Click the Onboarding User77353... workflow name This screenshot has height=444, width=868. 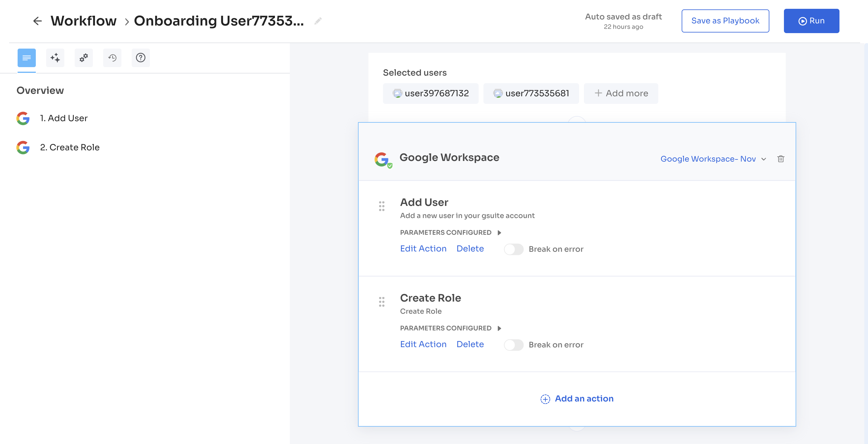[219, 21]
